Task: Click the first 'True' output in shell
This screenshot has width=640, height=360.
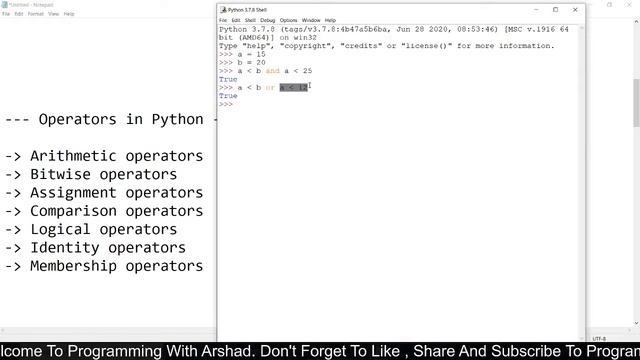Action: coord(228,79)
